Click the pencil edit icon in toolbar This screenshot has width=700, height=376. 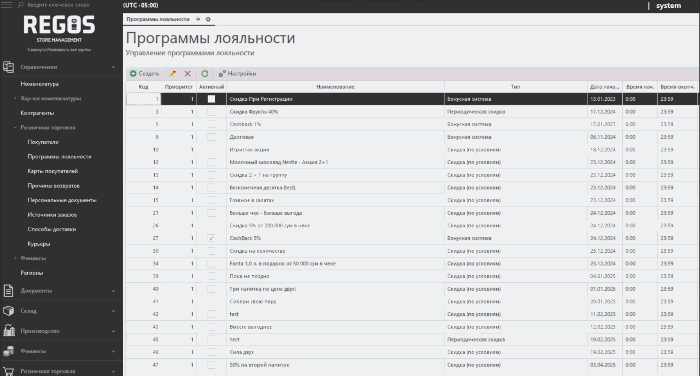pos(172,74)
